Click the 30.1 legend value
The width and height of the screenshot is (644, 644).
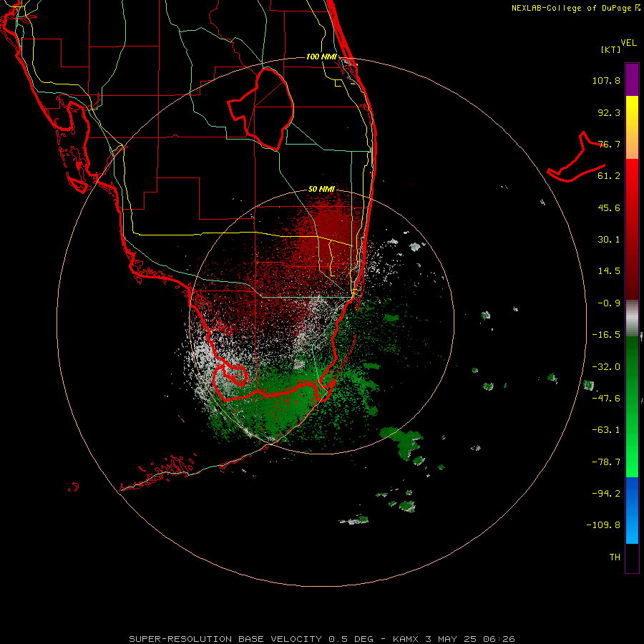click(609, 240)
